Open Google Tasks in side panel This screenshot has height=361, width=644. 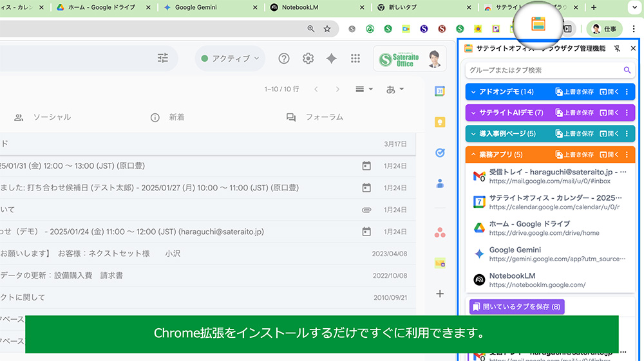440,153
